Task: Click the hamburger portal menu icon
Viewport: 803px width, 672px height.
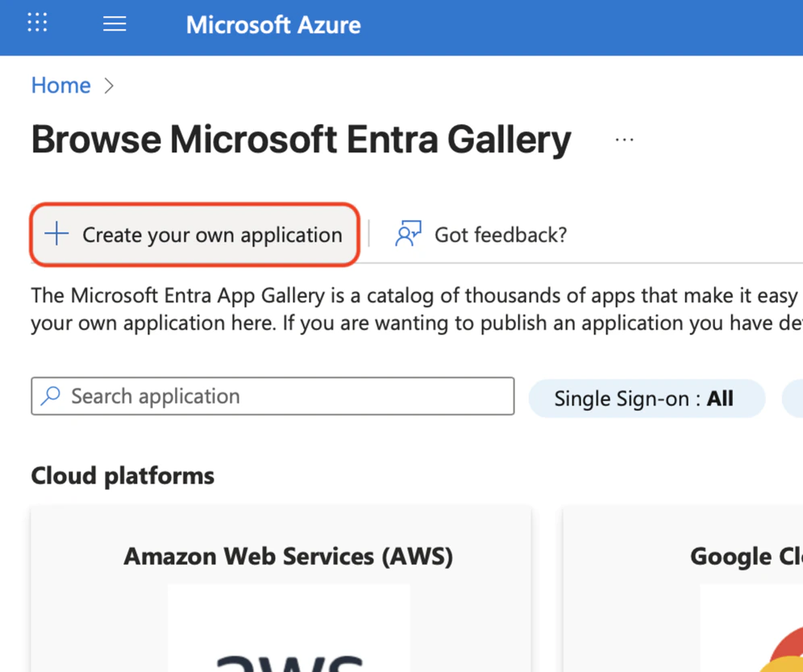Action: pos(114,23)
